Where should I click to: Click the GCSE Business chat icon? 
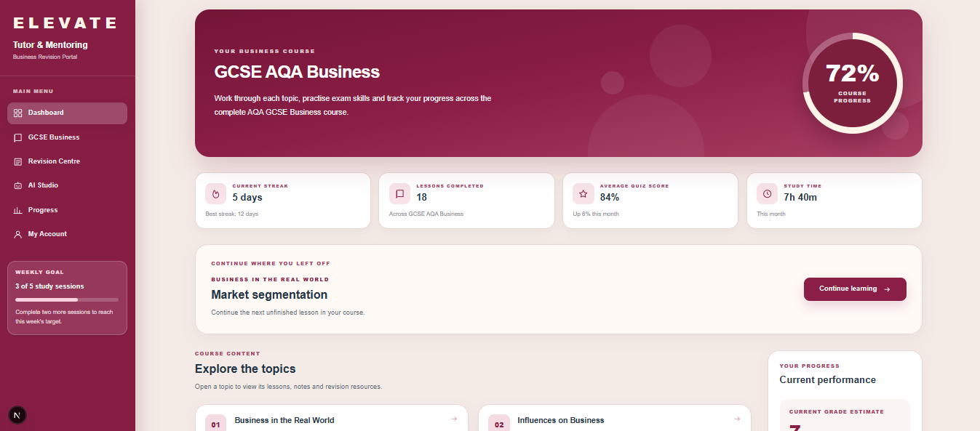coord(18,137)
